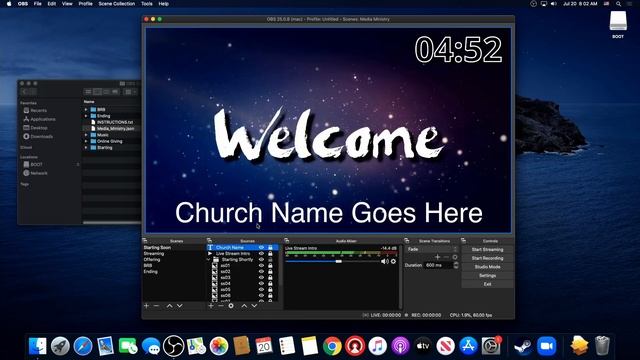The image size is (640, 360).
Task: Move scene down arrow in Scenes panel
Action: (180, 306)
